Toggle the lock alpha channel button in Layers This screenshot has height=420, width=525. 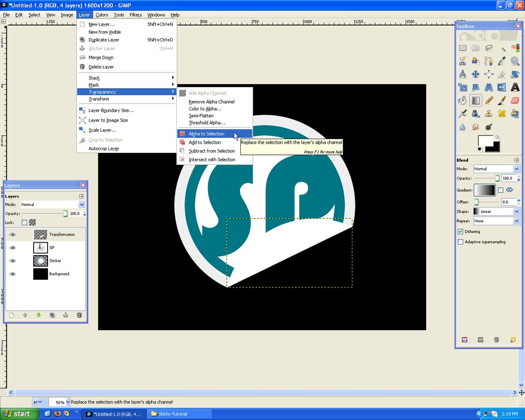tap(33, 223)
